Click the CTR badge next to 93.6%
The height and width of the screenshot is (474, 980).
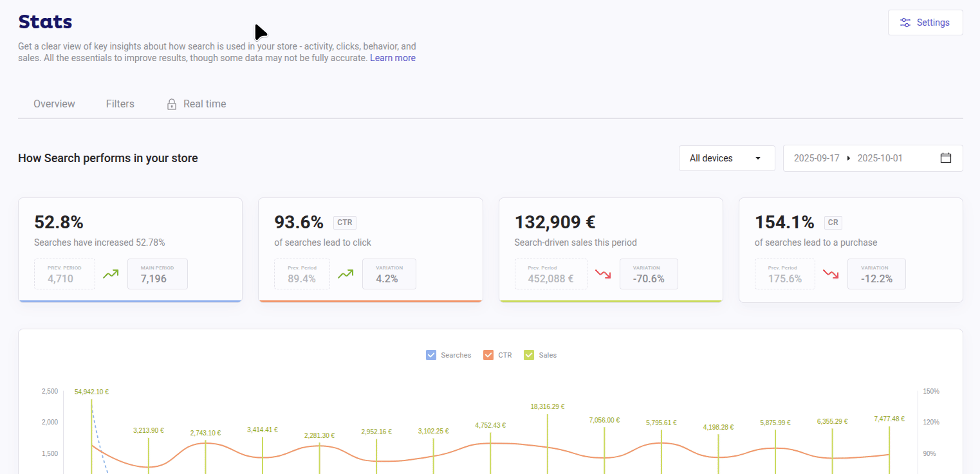(344, 223)
